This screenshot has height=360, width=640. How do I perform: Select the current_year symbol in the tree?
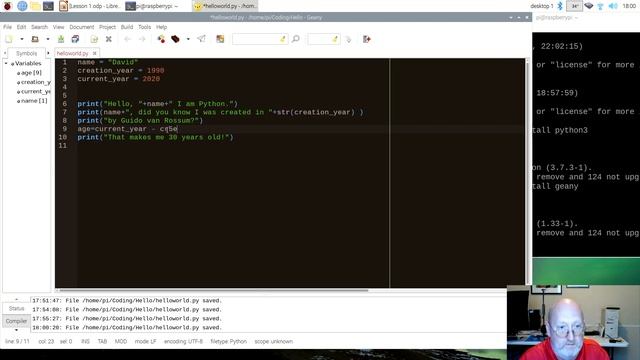tap(36, 91)
